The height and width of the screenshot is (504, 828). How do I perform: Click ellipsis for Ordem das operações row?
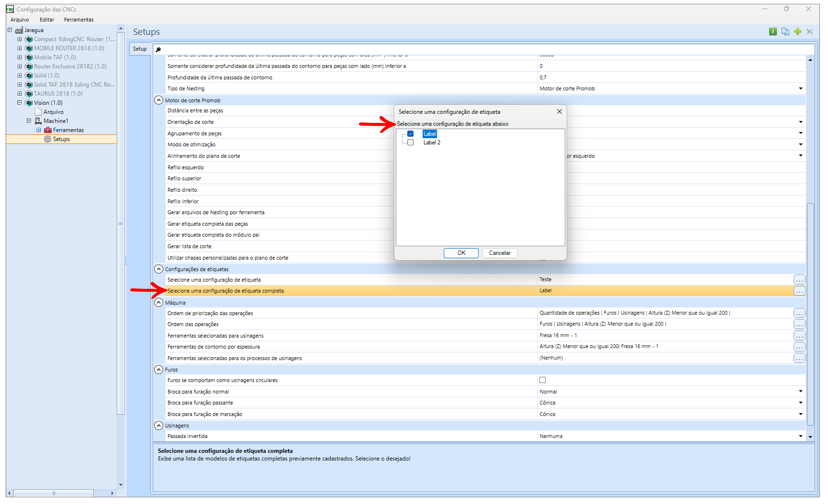pos(799,324)
